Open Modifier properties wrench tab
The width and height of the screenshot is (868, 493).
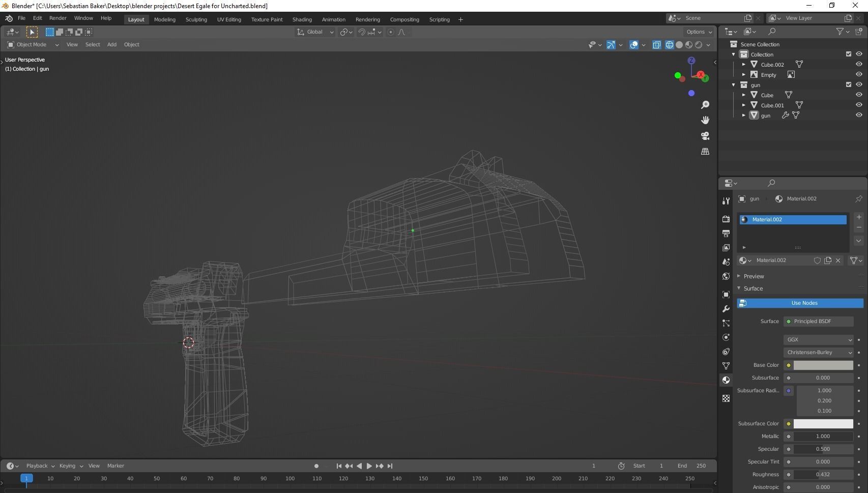click(726, 309)
